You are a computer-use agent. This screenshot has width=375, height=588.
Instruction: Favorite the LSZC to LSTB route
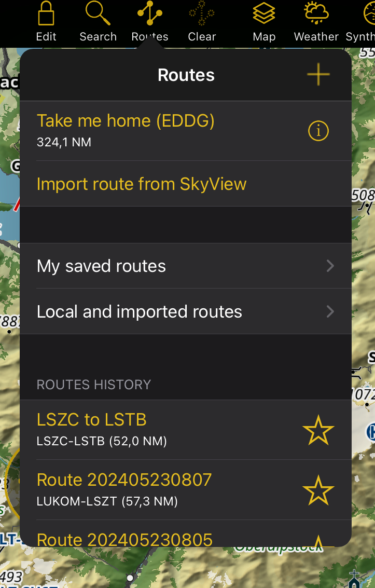click(x=318, y=430)
